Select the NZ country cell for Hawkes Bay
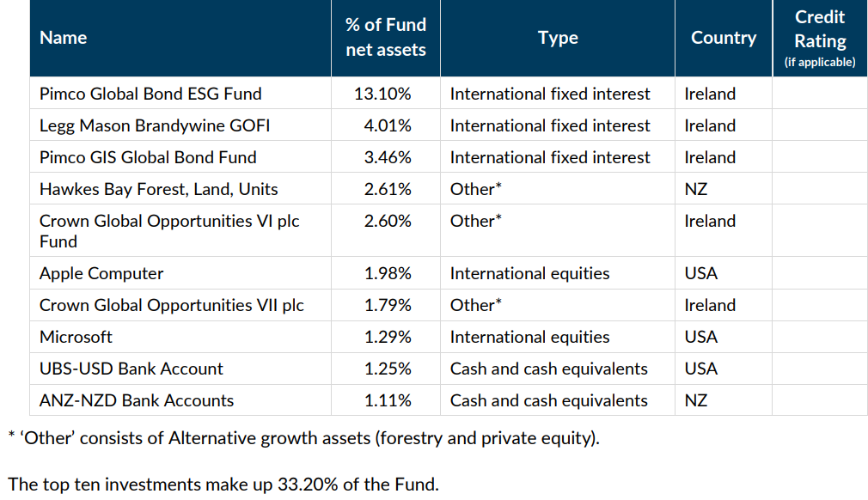Screen dimensions: 868x500 696,189
